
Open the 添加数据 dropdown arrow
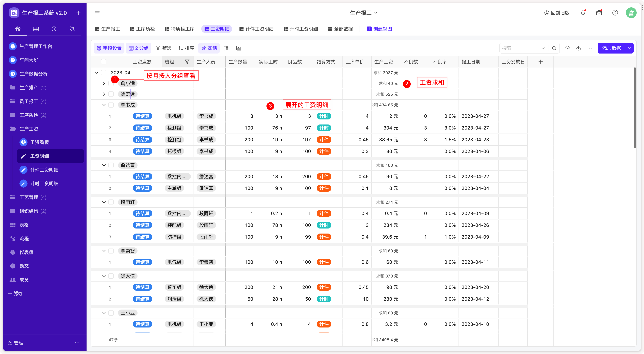pyautogui.click(x=629, y=48)
